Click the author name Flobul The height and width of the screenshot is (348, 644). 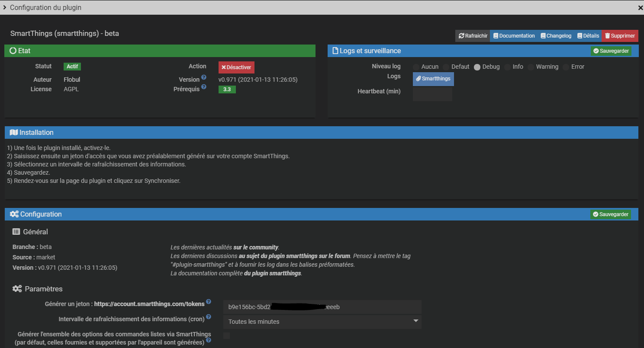[x=72, y=80]
